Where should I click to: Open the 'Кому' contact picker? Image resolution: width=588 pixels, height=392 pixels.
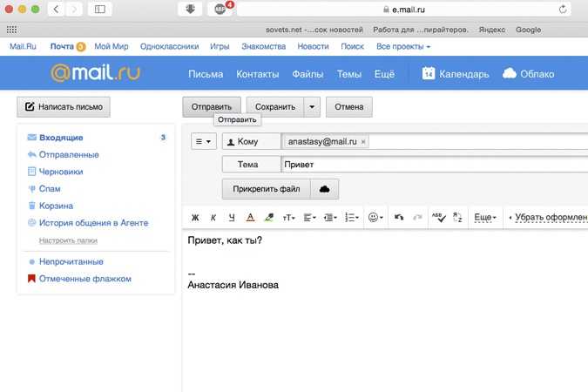[x=251, y=141]
